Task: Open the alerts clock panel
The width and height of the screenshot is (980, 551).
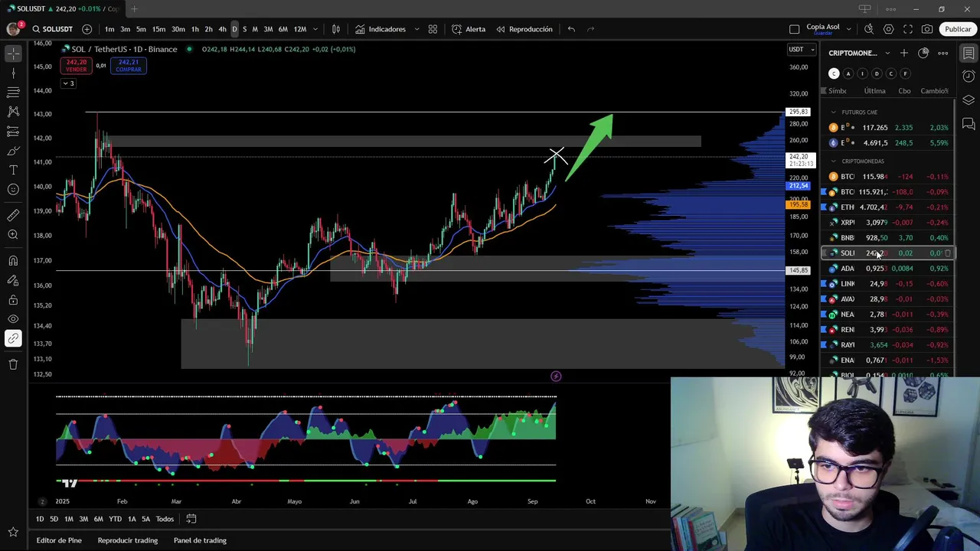Action: tap(969, 76)
